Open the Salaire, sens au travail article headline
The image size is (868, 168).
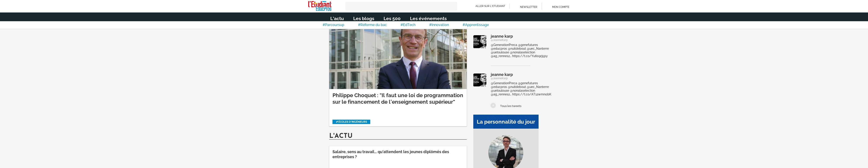coord(391,154)
